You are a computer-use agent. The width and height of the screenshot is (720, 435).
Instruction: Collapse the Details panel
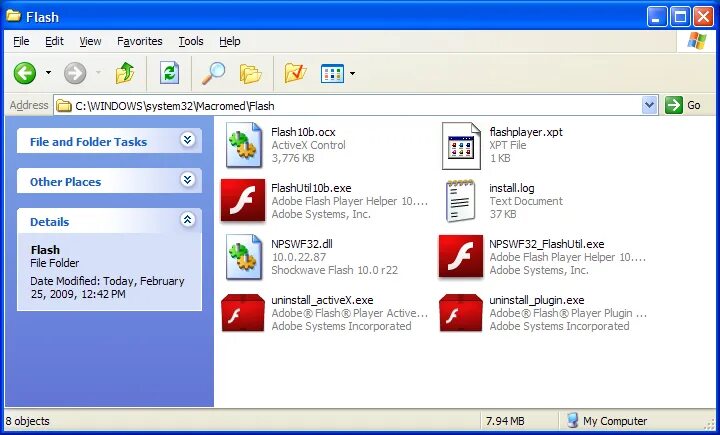[x=187, y=220]
